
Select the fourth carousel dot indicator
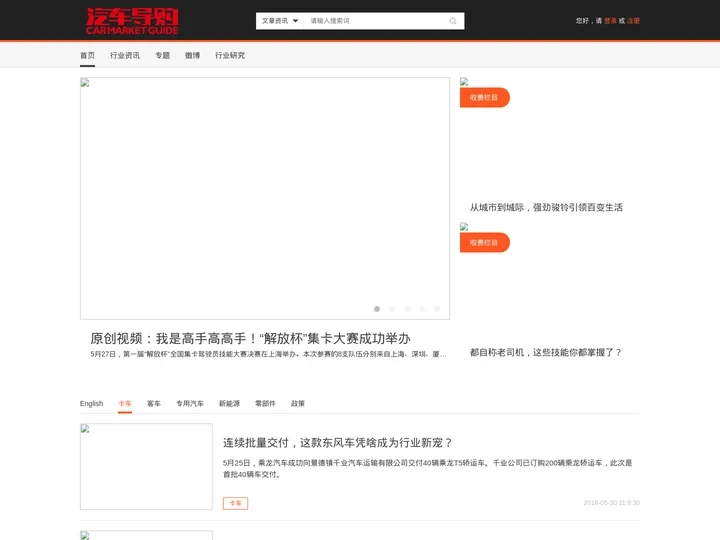(422, 309)
